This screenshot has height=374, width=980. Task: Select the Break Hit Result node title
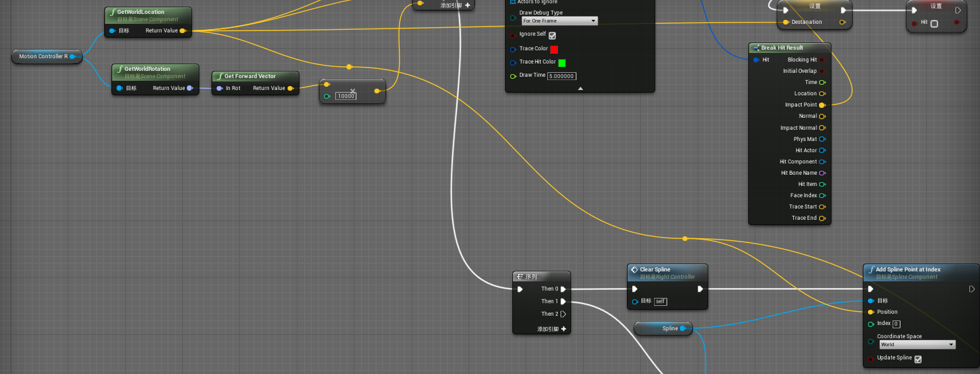[x=782, y=48]
